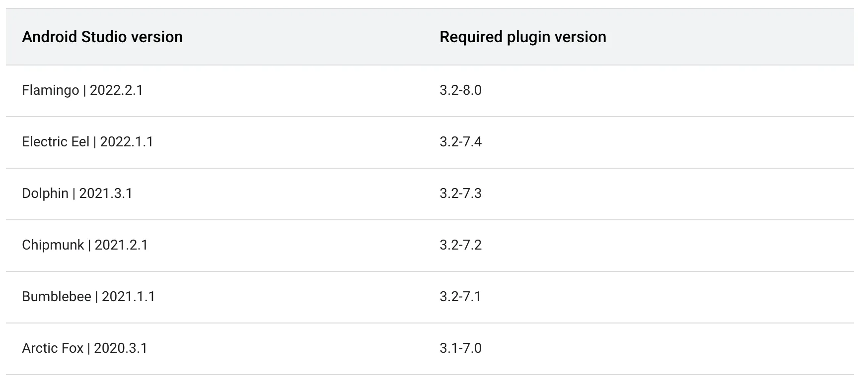Click the 2021.1.1 release number
The image size is (868, 386).
coord(128,297)
